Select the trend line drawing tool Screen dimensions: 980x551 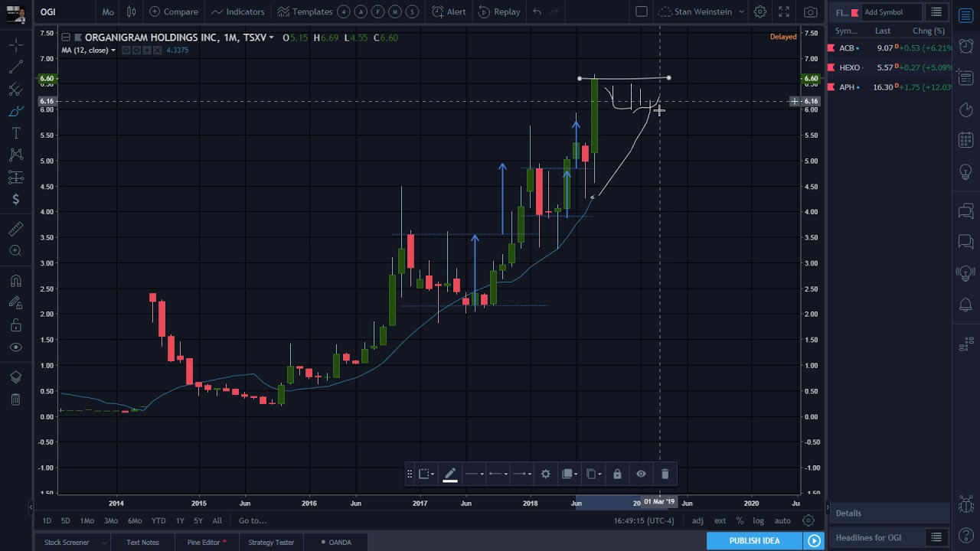(15, 68)
